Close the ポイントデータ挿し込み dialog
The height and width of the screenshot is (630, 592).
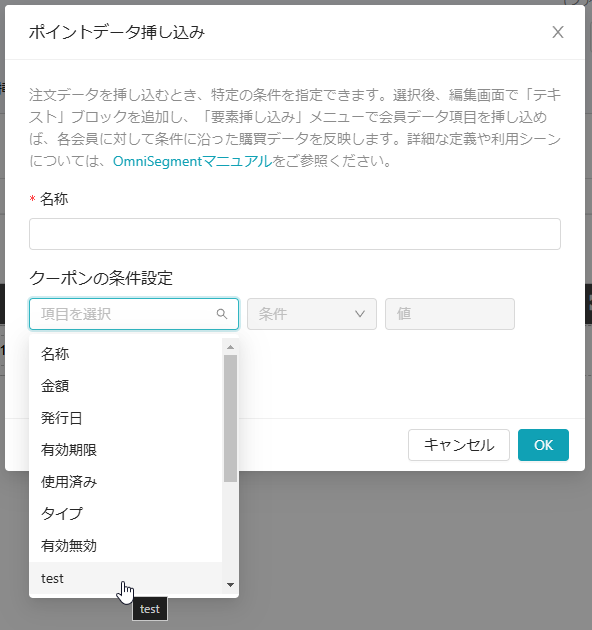click(x=557, y=32)
